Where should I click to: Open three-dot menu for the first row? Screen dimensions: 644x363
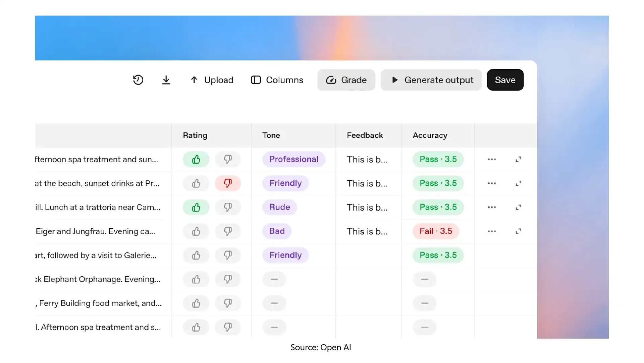(x=492, y=159)
